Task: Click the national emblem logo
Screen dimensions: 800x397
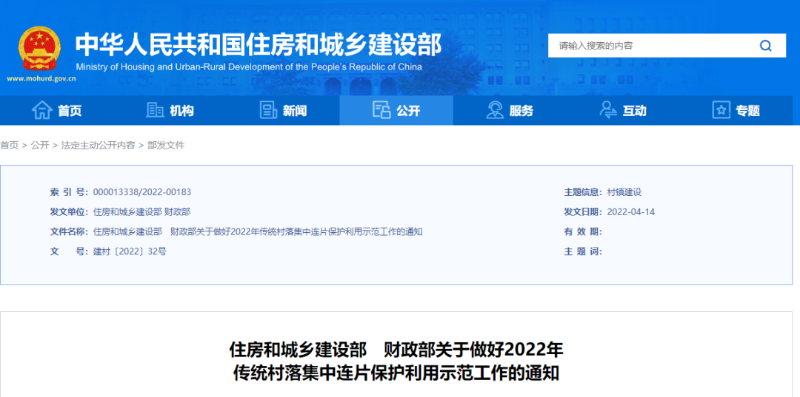Action: (x=39, y=48)
